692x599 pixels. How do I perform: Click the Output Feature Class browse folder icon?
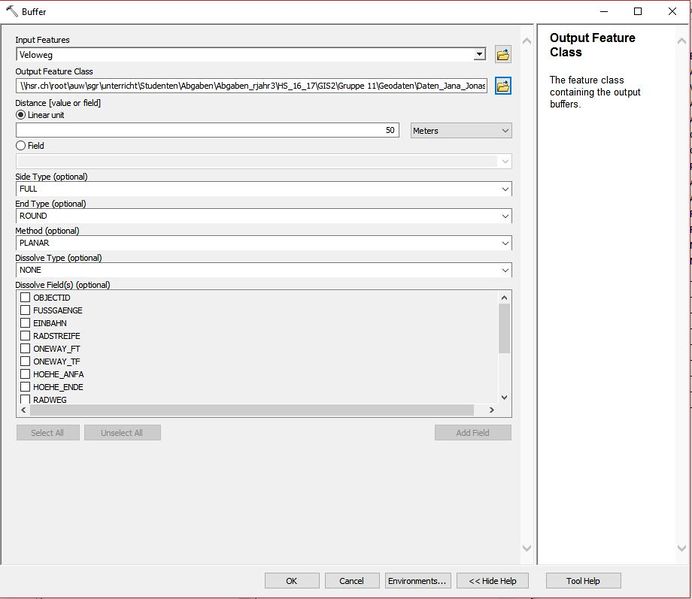point(503,86)
